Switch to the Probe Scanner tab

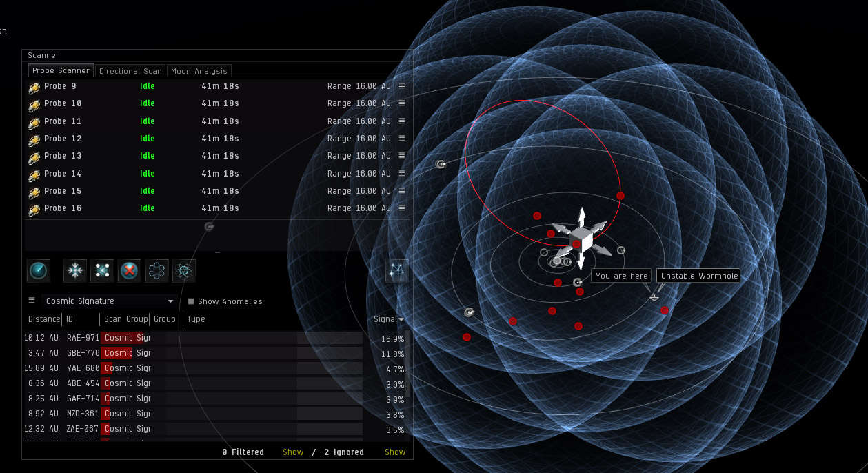coord(61,70)
